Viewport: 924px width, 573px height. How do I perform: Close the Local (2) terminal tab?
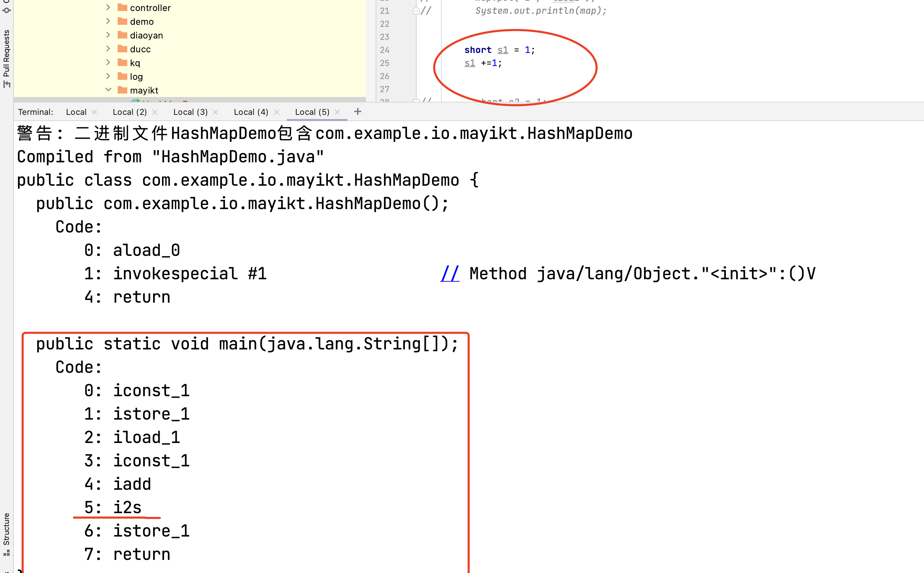pos(155,112)
